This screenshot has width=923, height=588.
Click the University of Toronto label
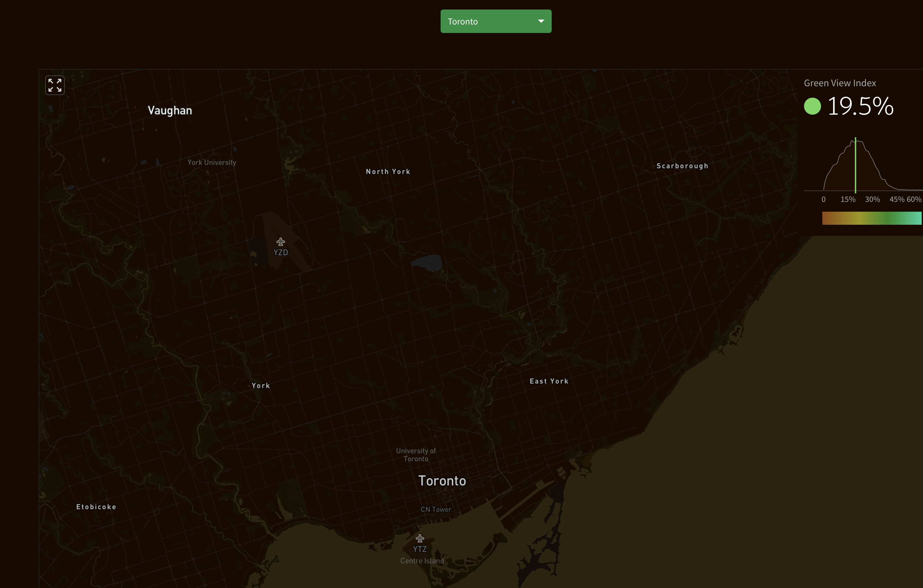point(416,455)
